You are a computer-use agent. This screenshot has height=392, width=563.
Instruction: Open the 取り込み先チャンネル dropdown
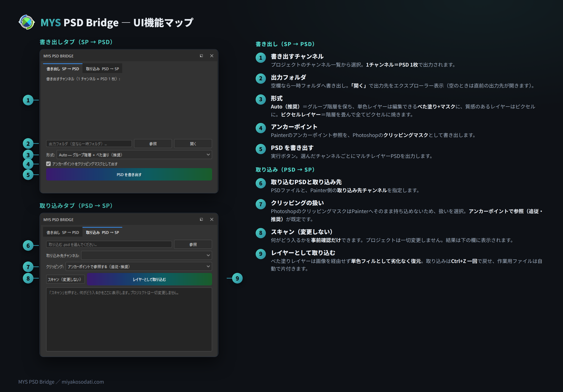tap(146, 255)
